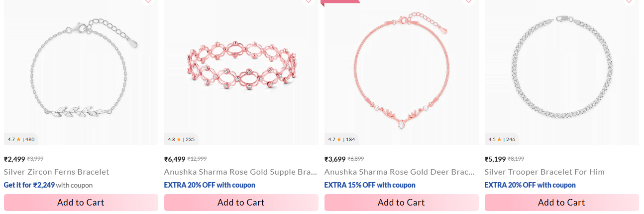644x214 pixels.
Task: Open the Silver Zircon Ferns Bracelet title link
Action: [x=56, y=172]
